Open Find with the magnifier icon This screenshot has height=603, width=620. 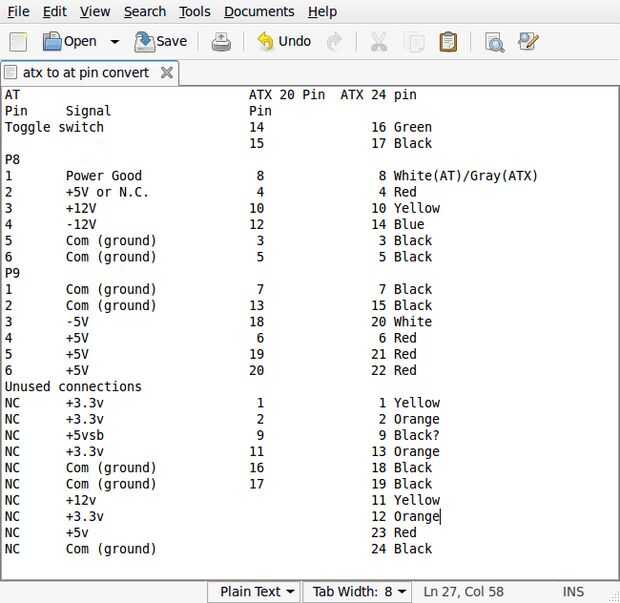(494, 42)
